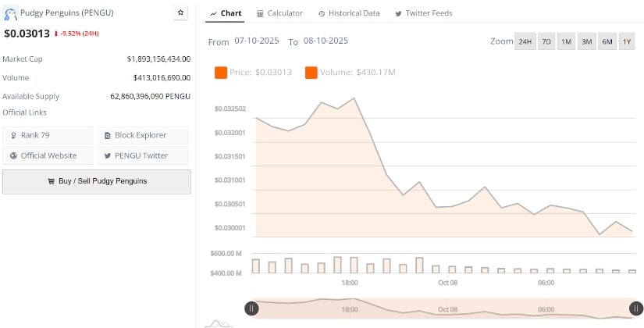Image resolution: width=644 pixels, height=328 pixels.
Task: Visit the Official Website link
Action: pos(48,155)
